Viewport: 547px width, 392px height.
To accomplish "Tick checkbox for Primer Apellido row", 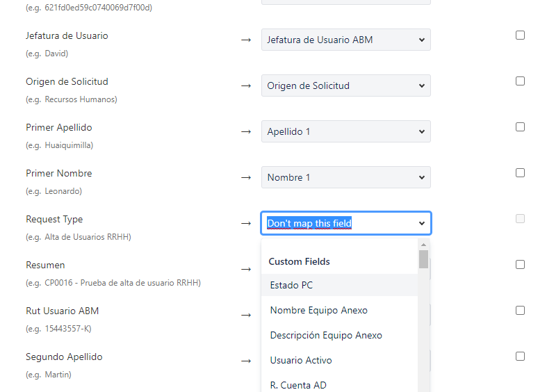I will 520,127.
